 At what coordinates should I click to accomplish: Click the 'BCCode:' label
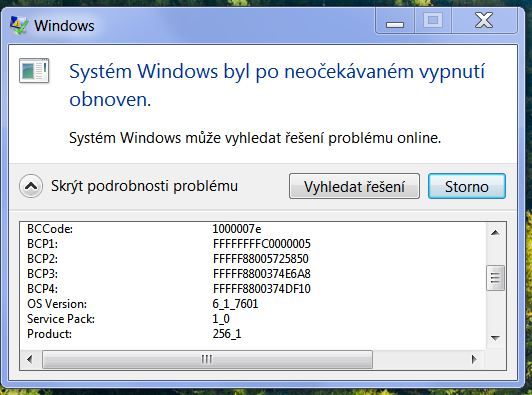pyautogui.click(x=50, y=229)
